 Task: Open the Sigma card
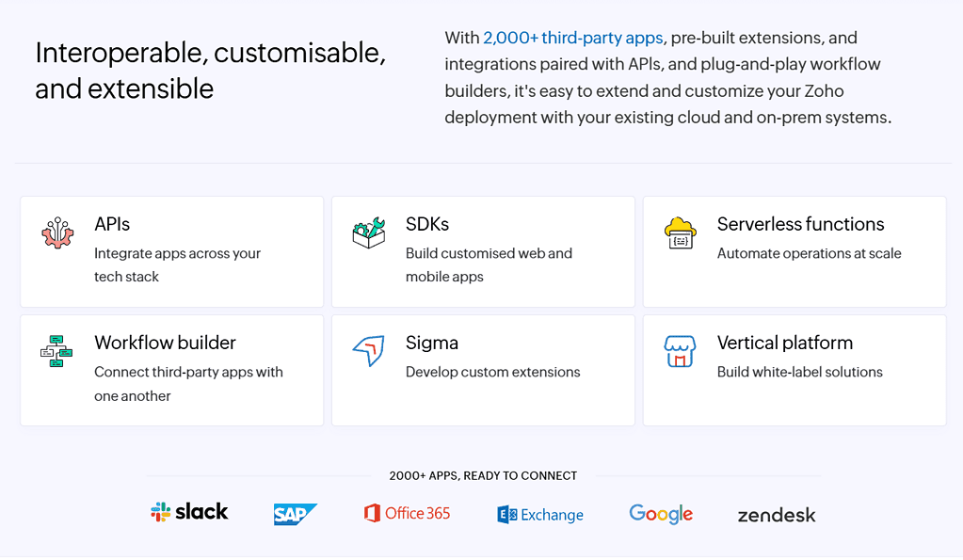483,370
